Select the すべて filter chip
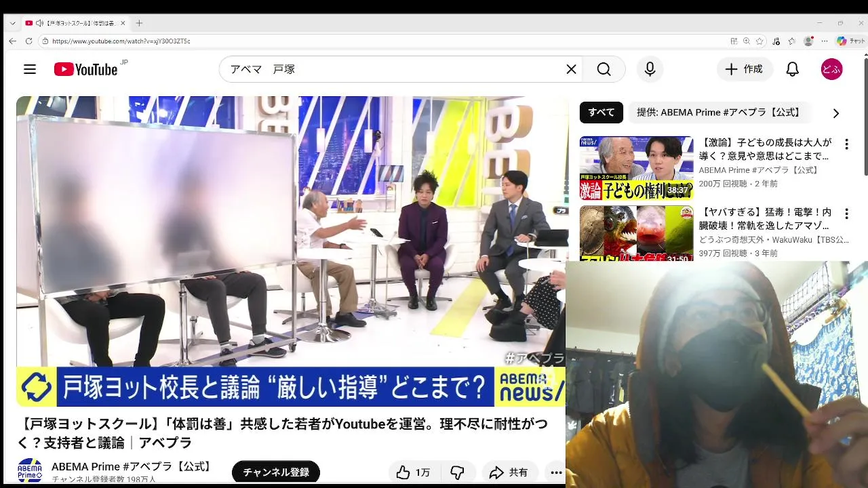The width and height of the screenshot is (868, 488). click(601, 113)
